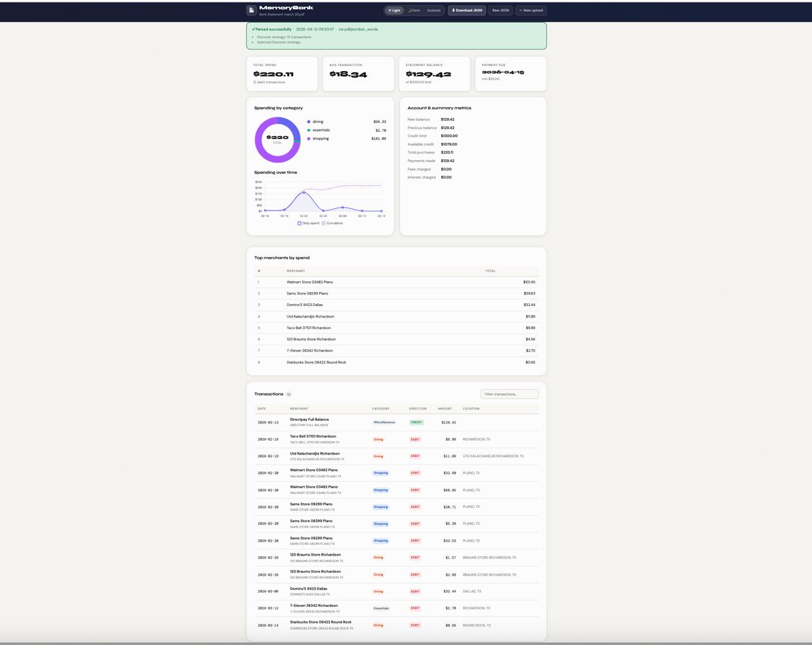This screenshot has width=812, height=645.
Task: Click the 2026-03-13 transaction date
Action: (268, 422)
